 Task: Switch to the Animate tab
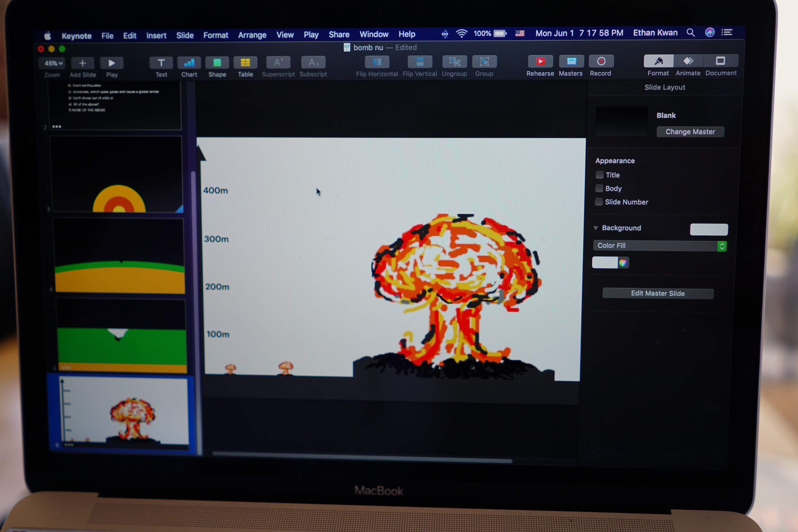pyautogui.click(x=688, y=61)
